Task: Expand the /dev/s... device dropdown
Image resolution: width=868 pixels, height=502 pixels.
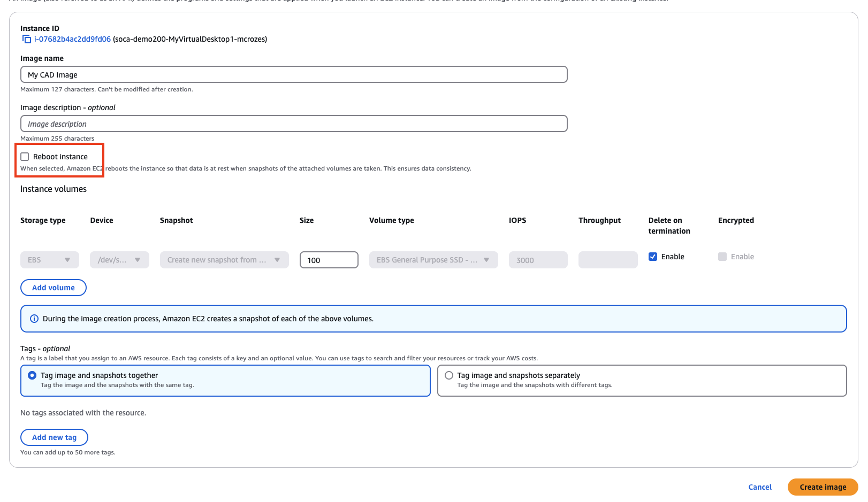Action: click(119, 260)
